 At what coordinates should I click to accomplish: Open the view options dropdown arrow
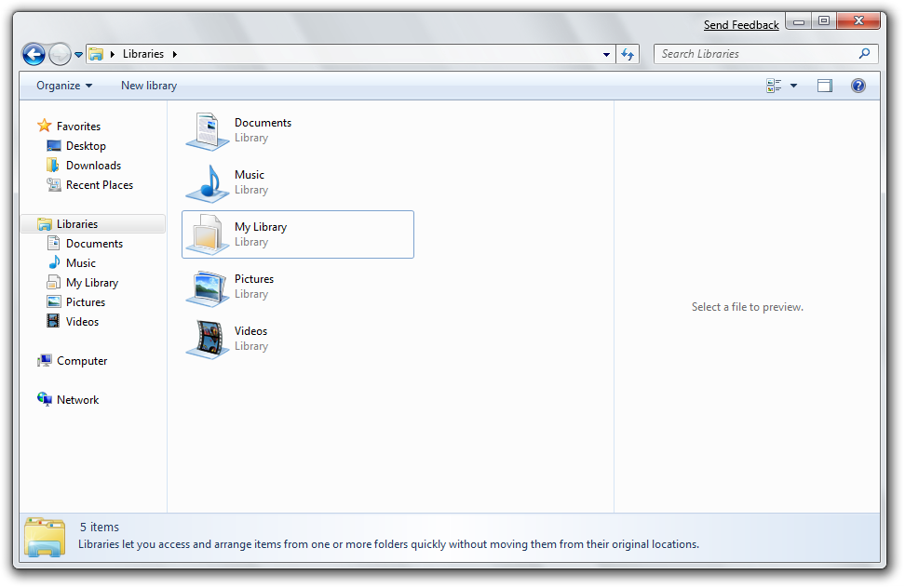point(793,86)
